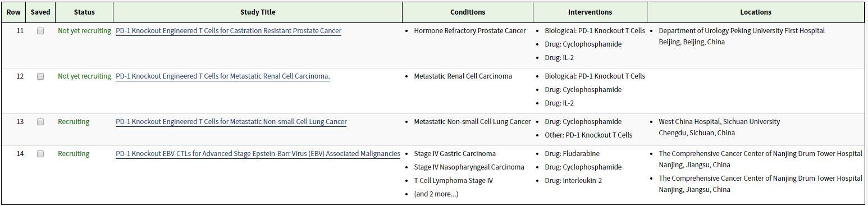The image size is (868, 206).
Task: Open the Castration Resistant Prostate Cancer study
Action: tap(229, 31)
